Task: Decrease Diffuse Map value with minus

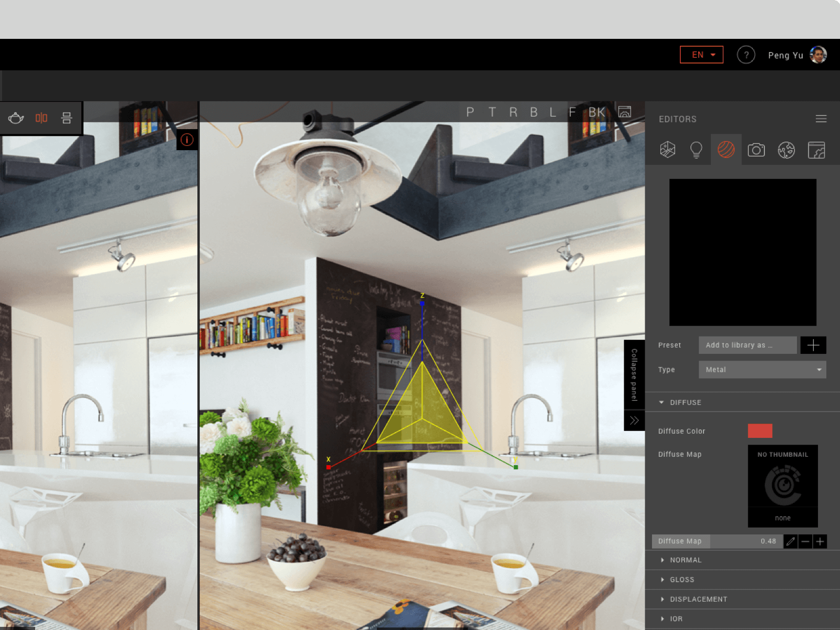Action: click(x=805, y=541)
